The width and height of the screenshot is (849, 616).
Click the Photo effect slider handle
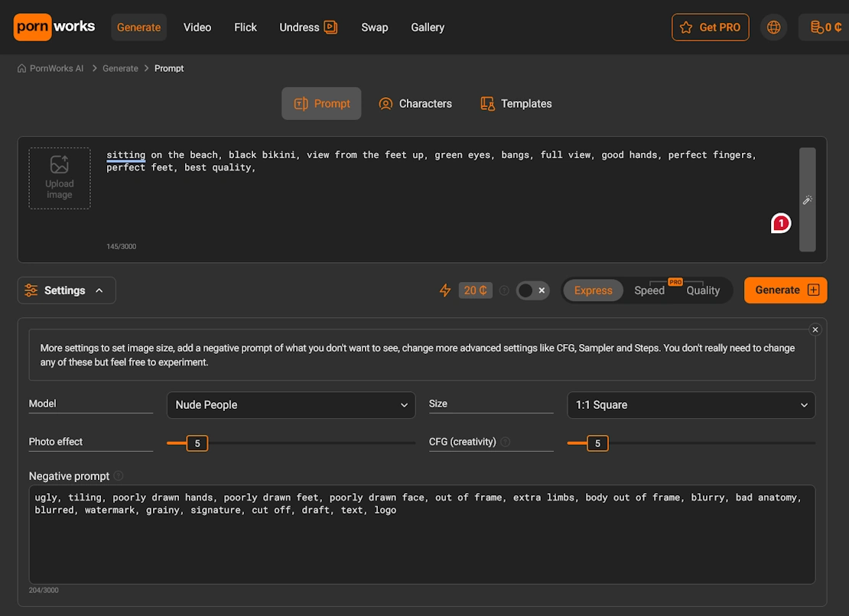click(197, 443)
